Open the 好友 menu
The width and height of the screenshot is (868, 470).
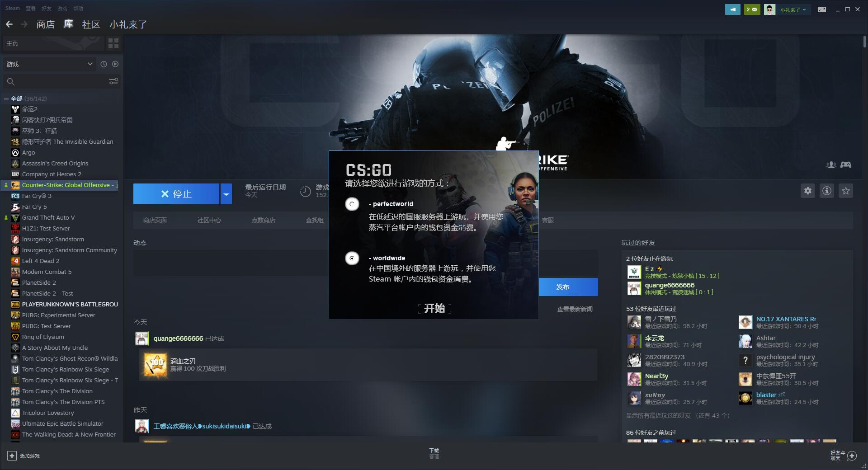(x=47, y=8)
